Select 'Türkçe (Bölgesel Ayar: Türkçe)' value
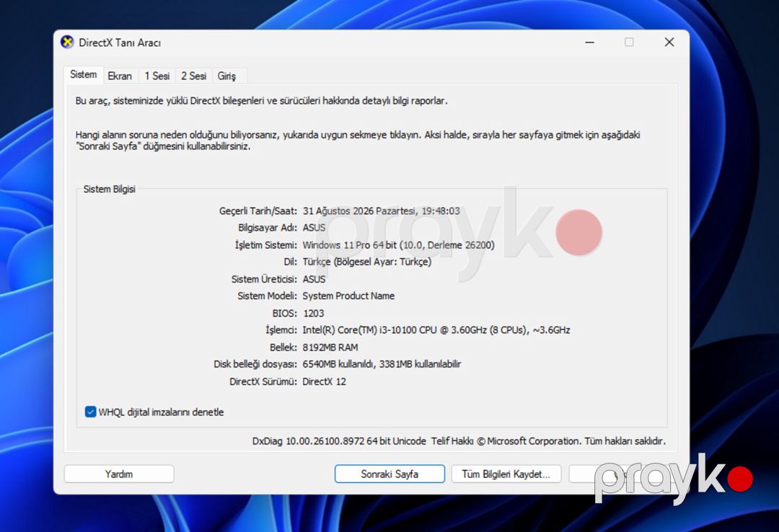779x532 pixels. [367, 262]
